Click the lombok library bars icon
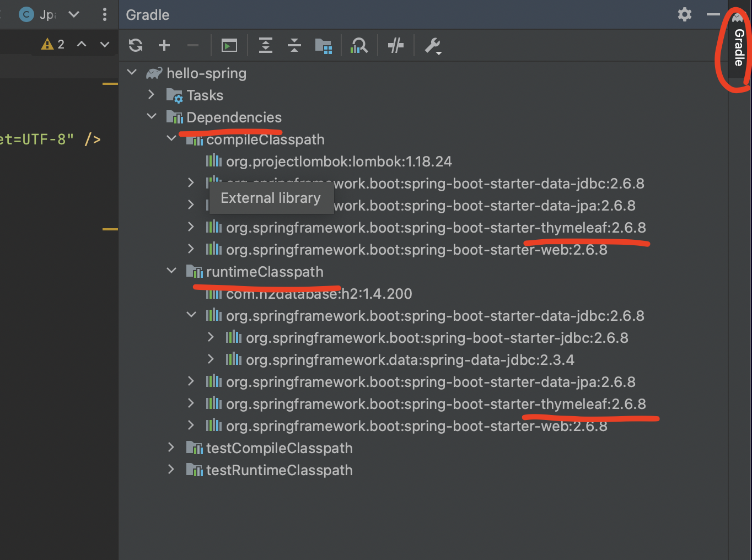752x560 pixels. pos(214,160)
